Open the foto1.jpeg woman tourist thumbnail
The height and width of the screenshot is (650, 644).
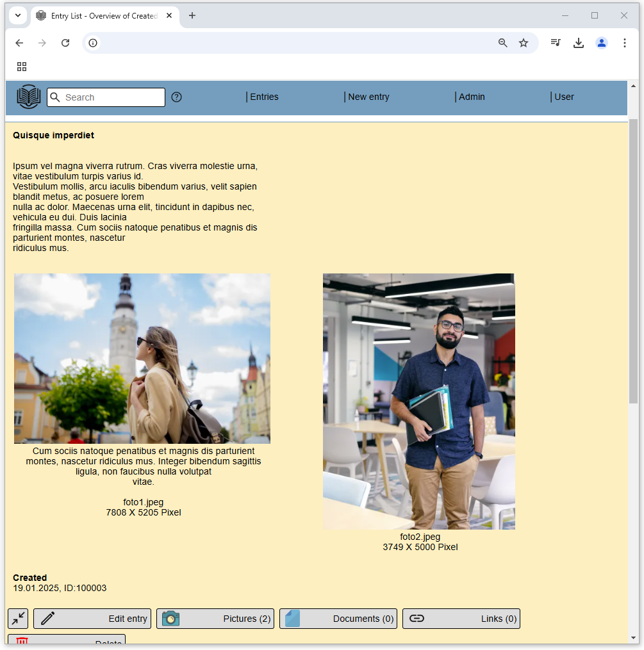point(142,359)
